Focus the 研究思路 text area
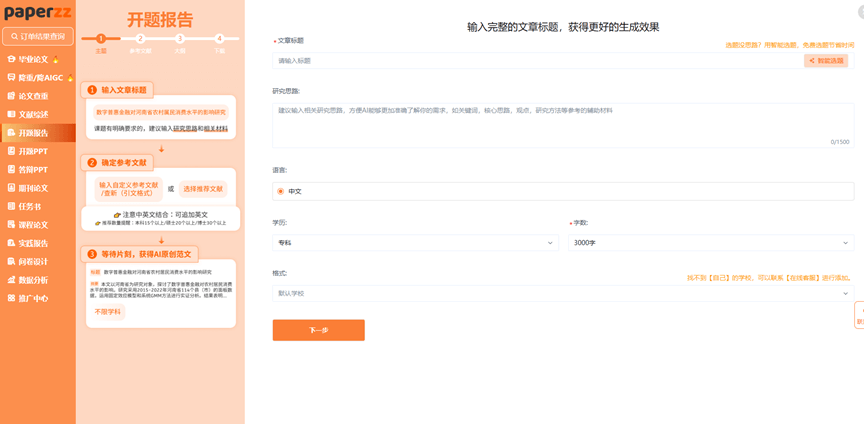The width and height of the screenshot is (864, 424). (x=563, y=126)
